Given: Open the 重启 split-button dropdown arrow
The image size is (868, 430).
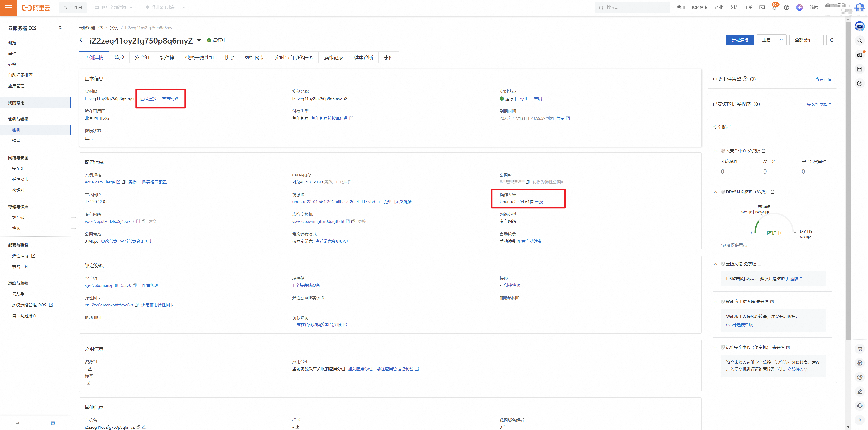Looking at the screenshot, I should [x=781, y=40].
